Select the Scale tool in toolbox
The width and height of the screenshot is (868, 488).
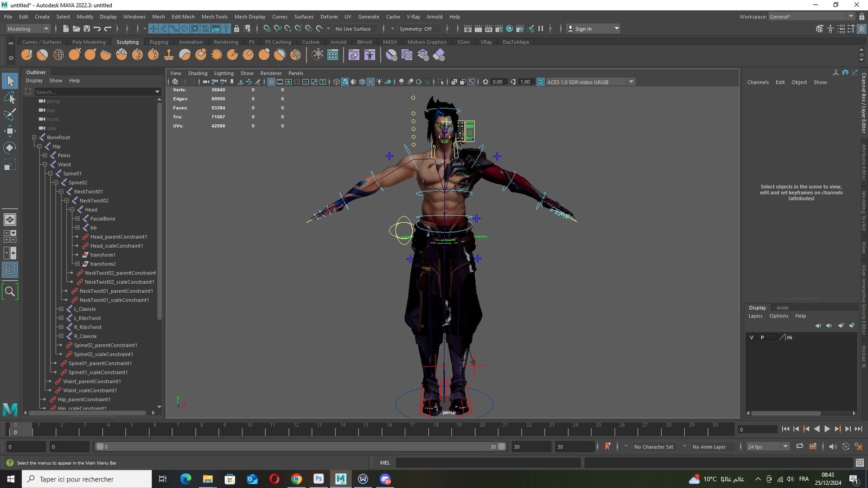point(10,164)
